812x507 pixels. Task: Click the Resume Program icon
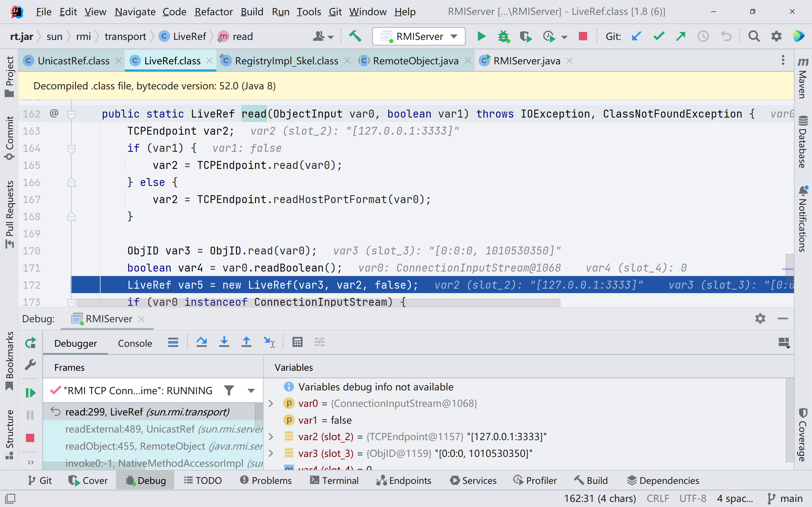tap(30, 393)
